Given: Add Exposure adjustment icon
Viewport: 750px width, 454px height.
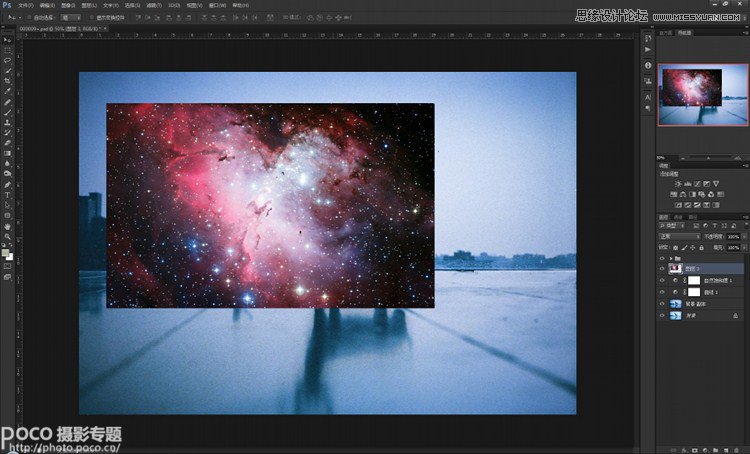Looking at the screenshot, I should 706,184.
